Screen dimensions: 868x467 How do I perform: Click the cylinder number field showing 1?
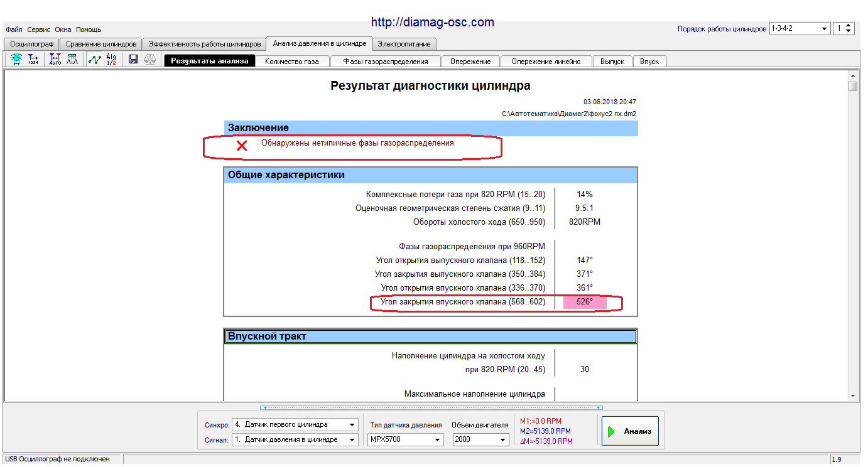838,29
